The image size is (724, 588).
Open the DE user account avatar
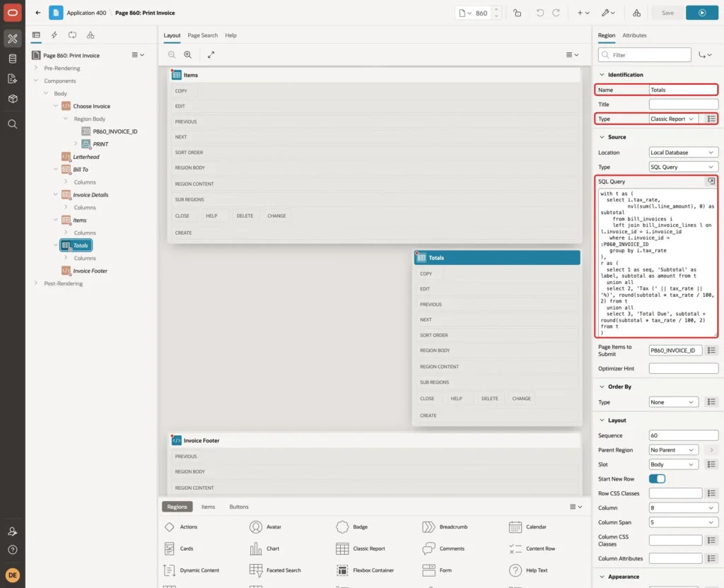tap(13, 575)
